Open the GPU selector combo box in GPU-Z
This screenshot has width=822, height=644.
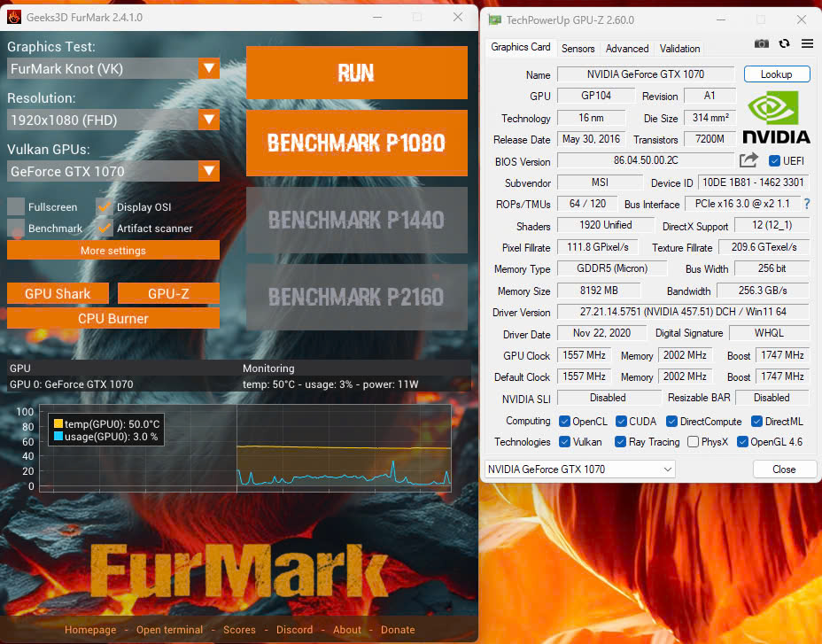tap(579, 469)
